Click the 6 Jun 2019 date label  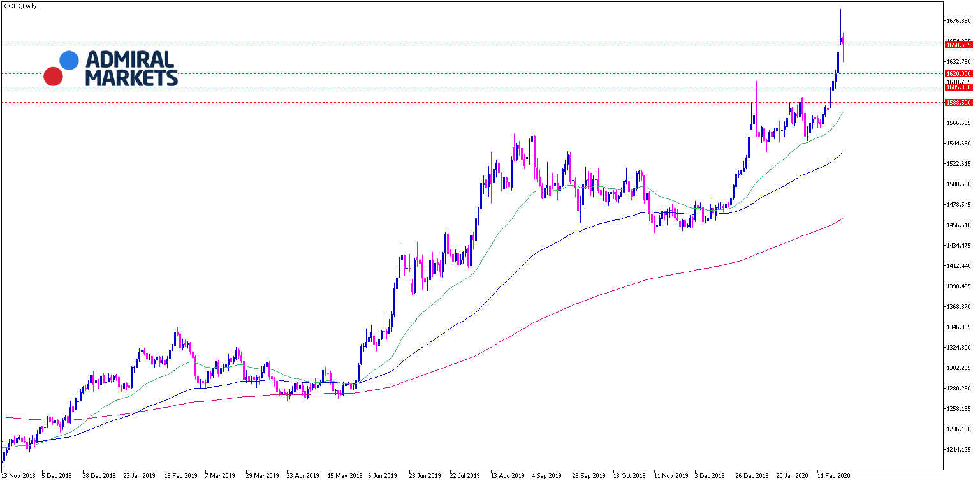(383, 476)
